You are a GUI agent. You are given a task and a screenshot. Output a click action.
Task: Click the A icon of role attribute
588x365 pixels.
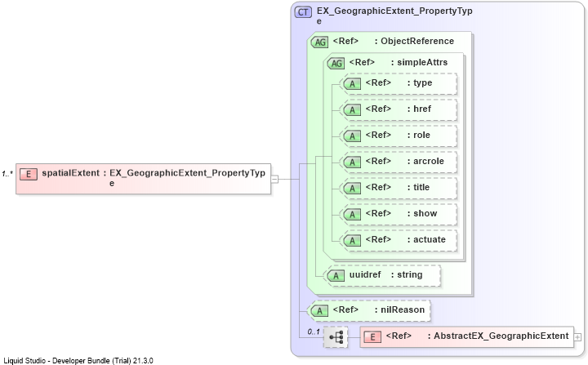352,136
